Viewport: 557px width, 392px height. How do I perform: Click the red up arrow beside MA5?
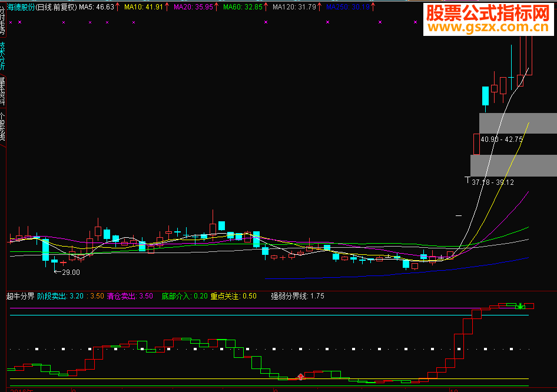[x=118, y=6]
